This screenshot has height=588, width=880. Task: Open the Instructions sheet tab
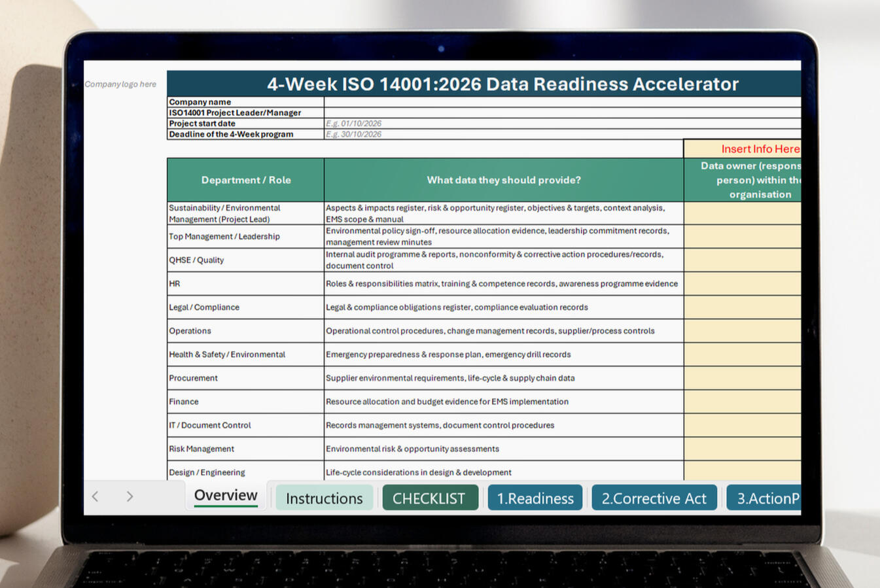click(x=324, y=498)
